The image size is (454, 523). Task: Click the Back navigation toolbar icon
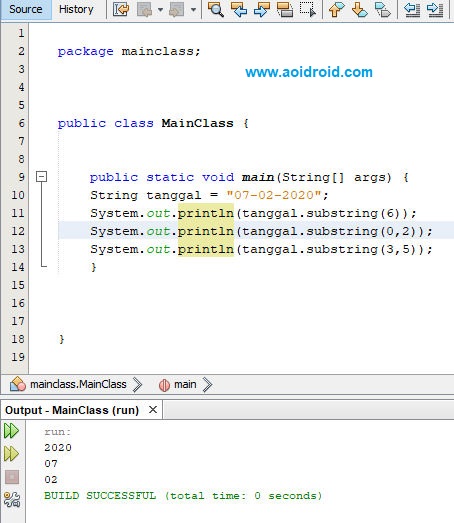point(144,10)
